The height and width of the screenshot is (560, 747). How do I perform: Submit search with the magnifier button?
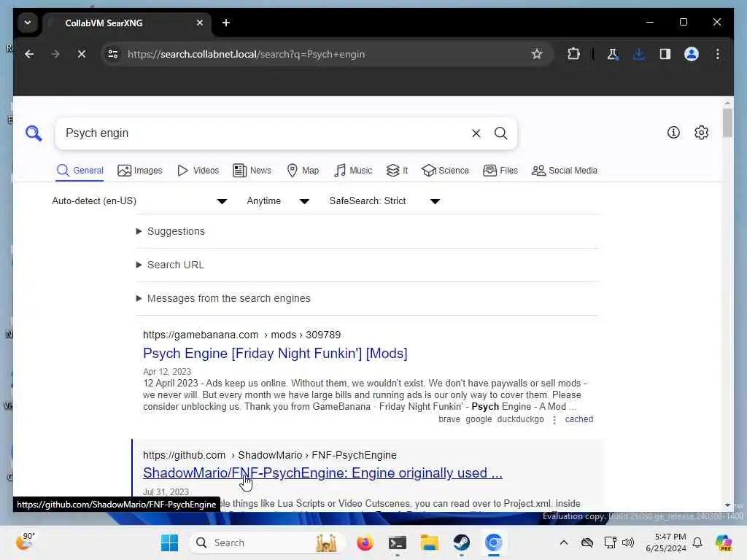[500, 133]
